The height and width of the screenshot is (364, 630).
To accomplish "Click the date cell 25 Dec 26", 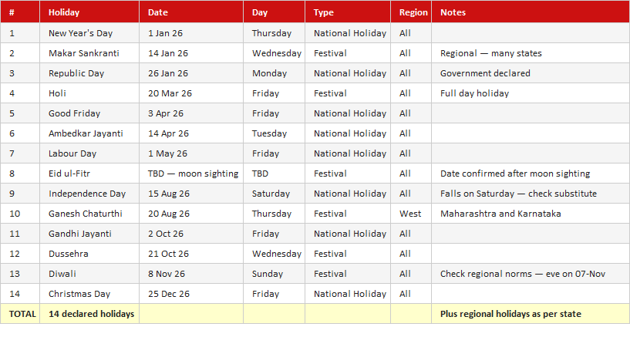I will (x=190, y=294).
